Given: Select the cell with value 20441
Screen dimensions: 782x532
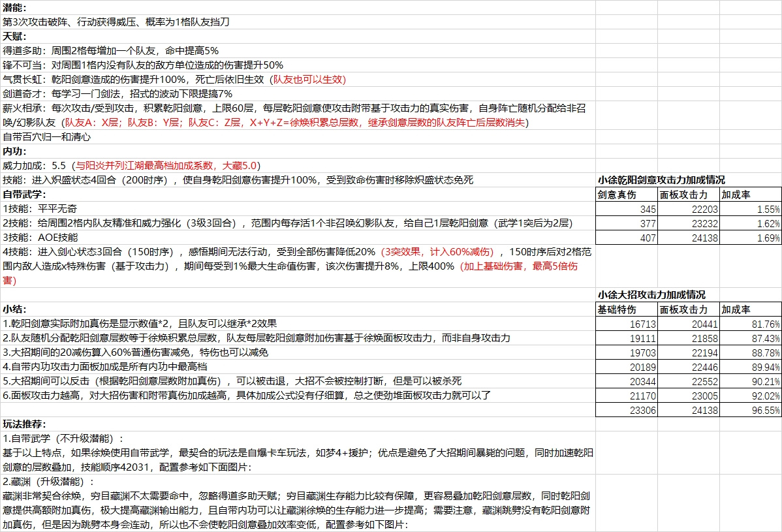Looking at the screenshot, I should [x=689, y=324].
